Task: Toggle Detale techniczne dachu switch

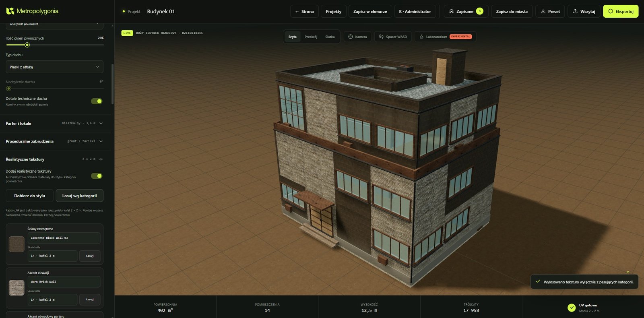Action: [x=97, y=101]
